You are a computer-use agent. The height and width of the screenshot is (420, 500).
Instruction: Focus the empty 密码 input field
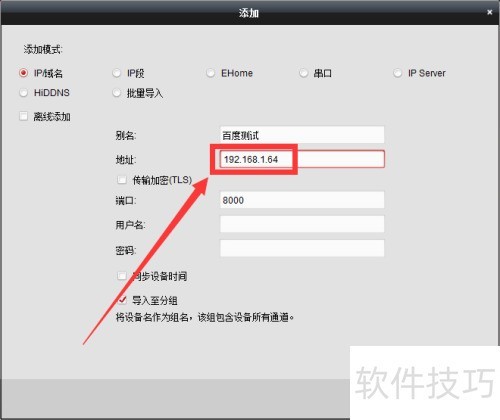[302, 248]
